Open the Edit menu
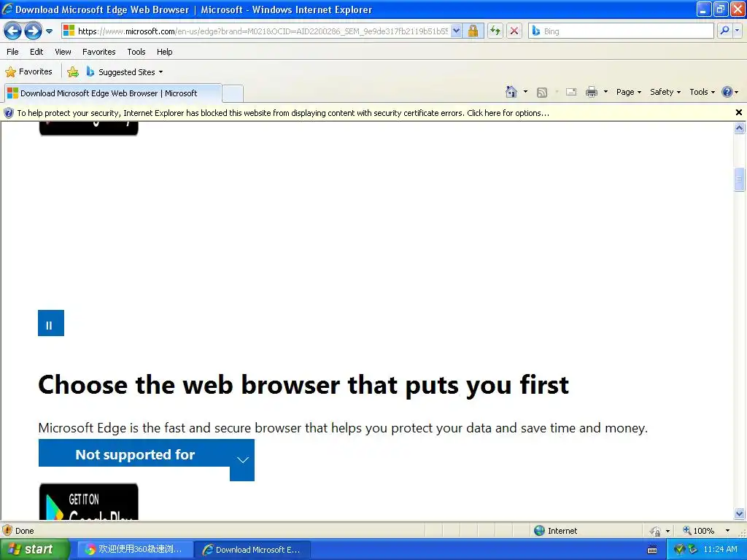Image resolution: width=747 pixels, height=560 pixels. (36, 52)
